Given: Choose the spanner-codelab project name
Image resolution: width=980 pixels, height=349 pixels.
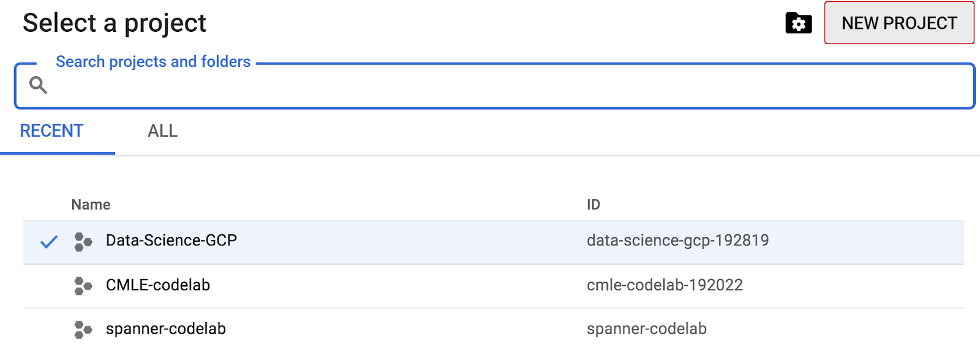Looking at the screenshot, I should click(165, 329).
